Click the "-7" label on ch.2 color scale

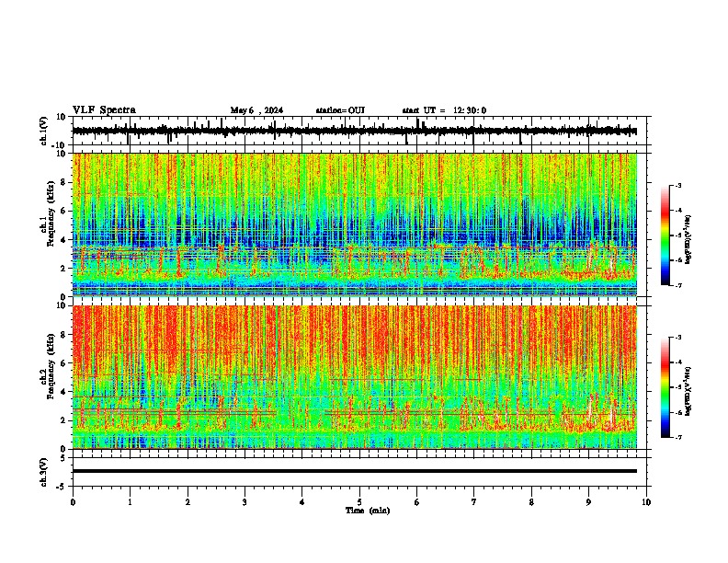tap(677, 437)
